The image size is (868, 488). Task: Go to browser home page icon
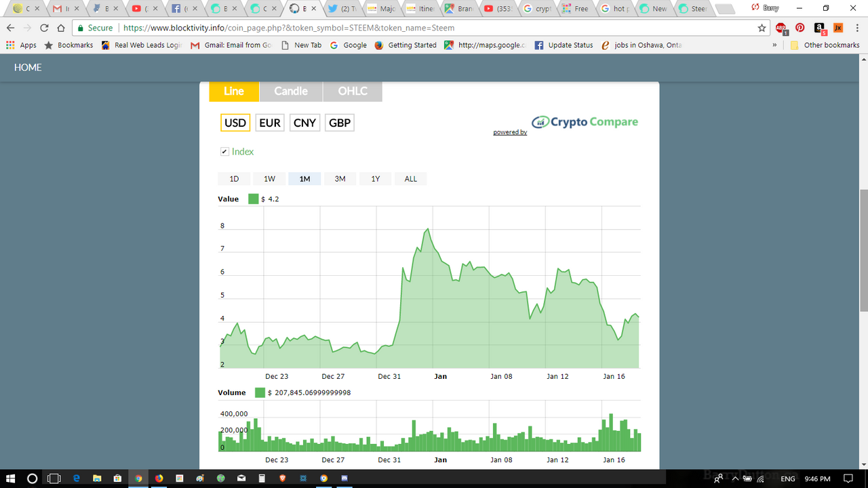pyautogui.click(x=61, y=28)
